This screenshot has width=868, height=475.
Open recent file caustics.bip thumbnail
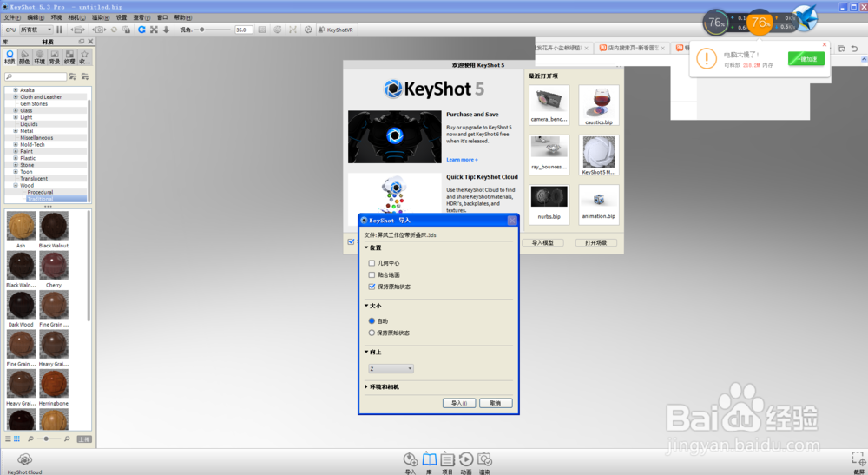599,105
